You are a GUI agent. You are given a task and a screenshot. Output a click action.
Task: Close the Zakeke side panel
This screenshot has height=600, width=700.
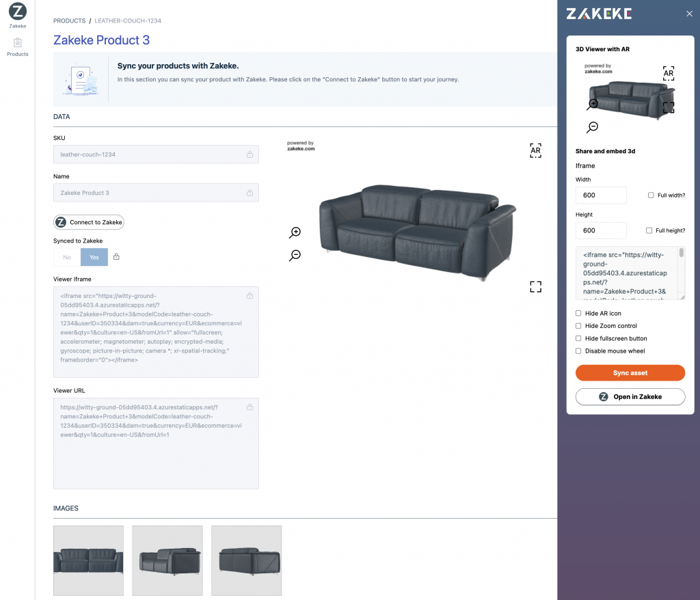click(x=689, y=14)
